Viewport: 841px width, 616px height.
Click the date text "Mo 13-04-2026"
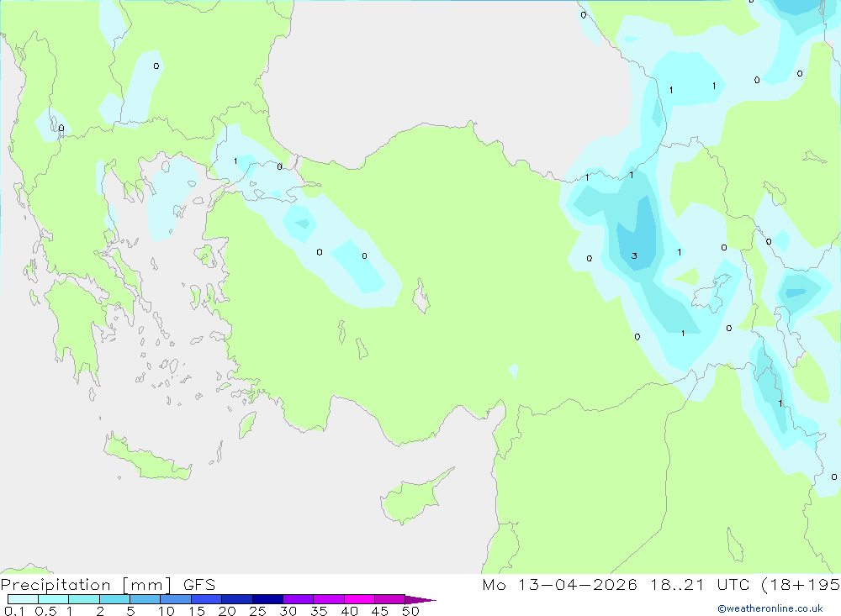[x=559, y=584]
